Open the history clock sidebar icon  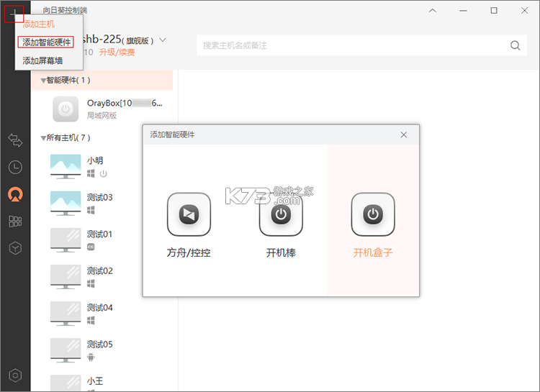tap(15, 168)
